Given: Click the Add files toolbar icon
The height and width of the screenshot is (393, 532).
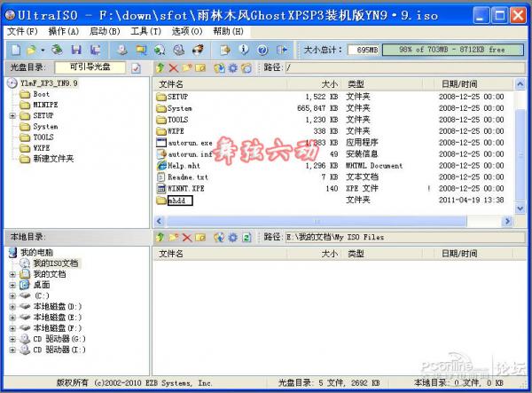Looking at the screenshot, I should coord(225,50).
